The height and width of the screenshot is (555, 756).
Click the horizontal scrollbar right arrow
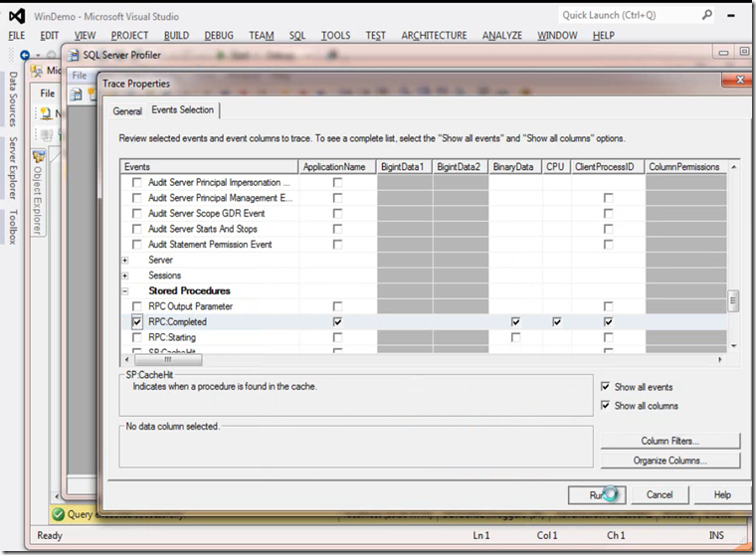click(x=720, y=360)
